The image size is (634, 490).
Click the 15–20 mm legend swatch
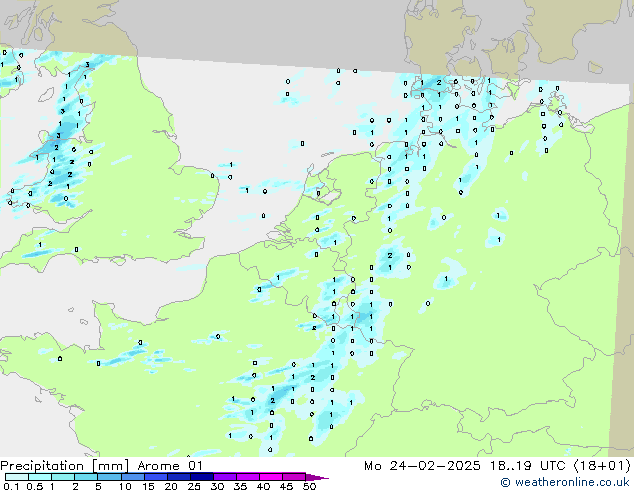pos(155,477)
